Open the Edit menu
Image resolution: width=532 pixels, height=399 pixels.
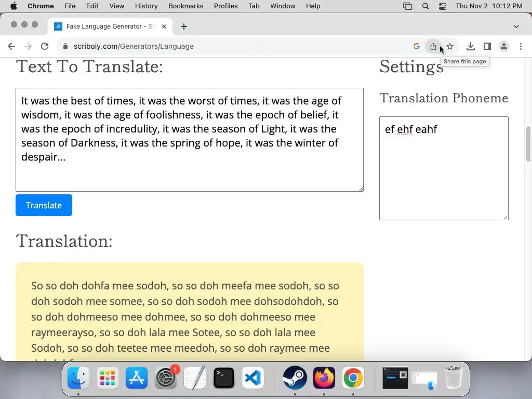(92, 6)
